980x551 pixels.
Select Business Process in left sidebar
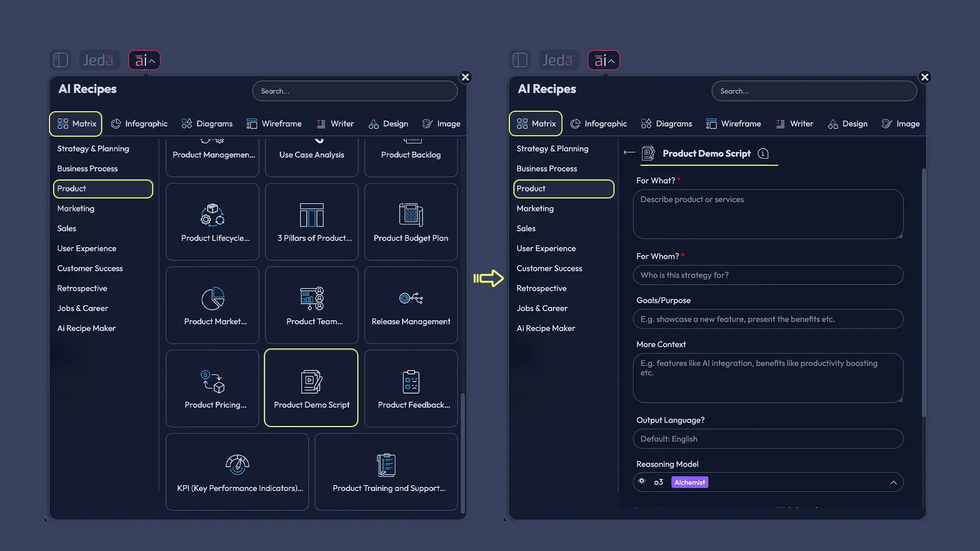click(x=87, y=168)
